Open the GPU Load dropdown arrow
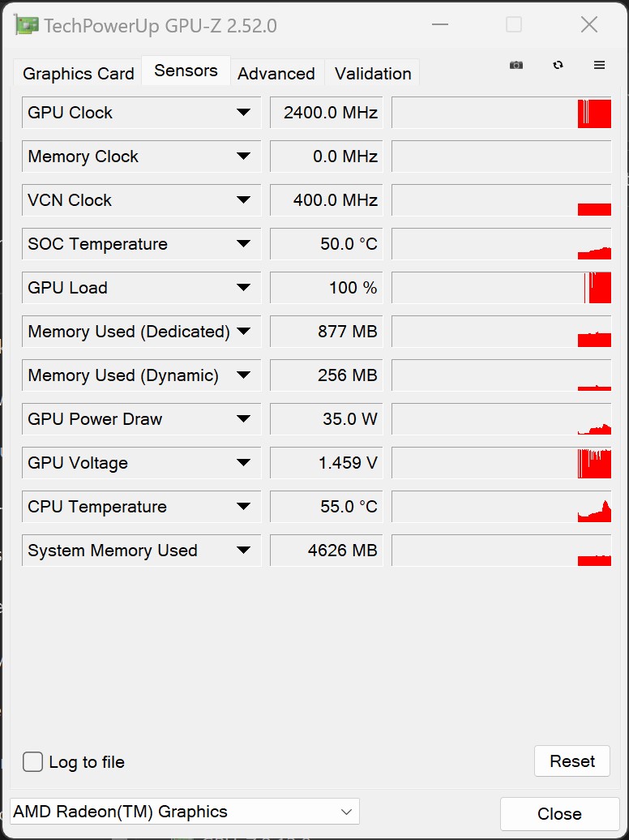This screenshot has height=840, width=629. (243, 288)
